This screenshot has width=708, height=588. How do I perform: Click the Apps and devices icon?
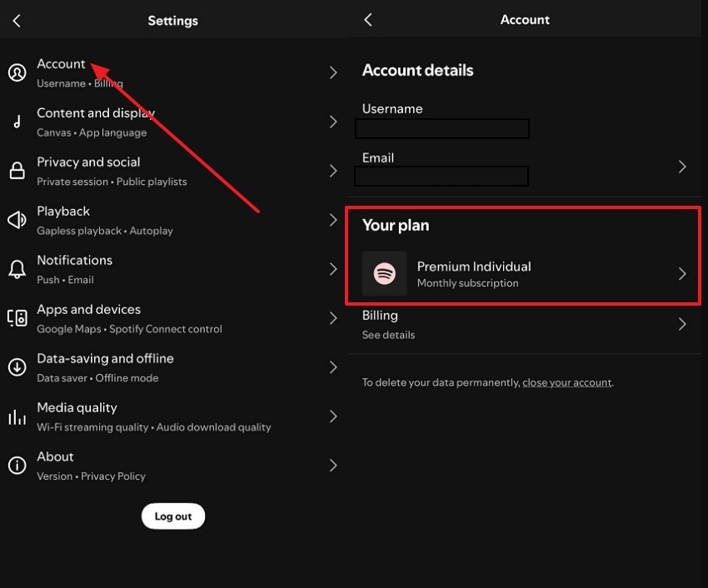(x=17, y=318)
